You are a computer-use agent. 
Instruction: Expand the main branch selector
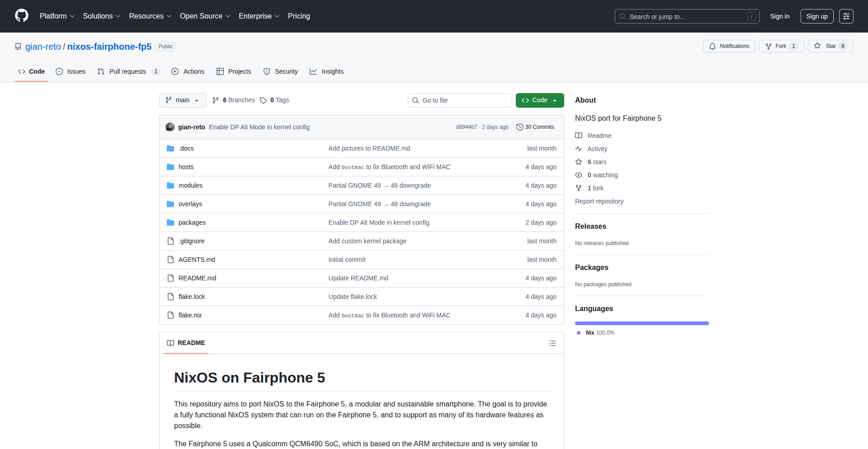(182, 100)
